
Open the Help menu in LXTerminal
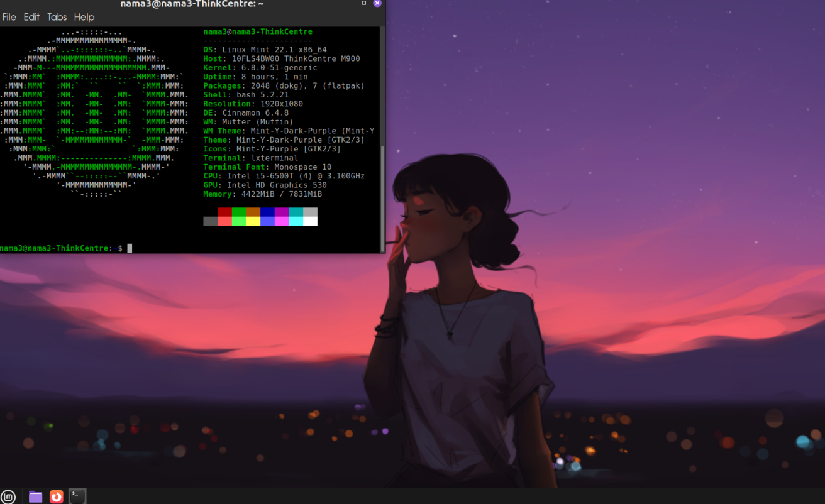84,17
